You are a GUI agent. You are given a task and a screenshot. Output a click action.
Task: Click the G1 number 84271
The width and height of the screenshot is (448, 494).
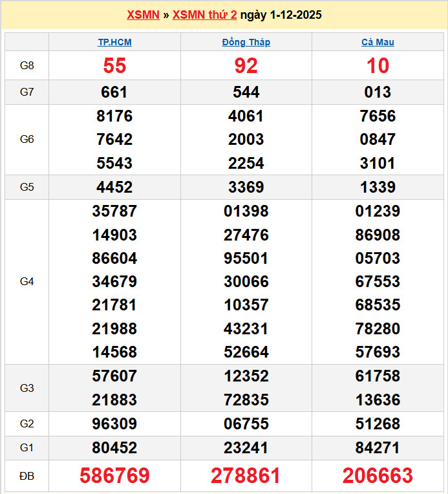(x=378, y=447)
